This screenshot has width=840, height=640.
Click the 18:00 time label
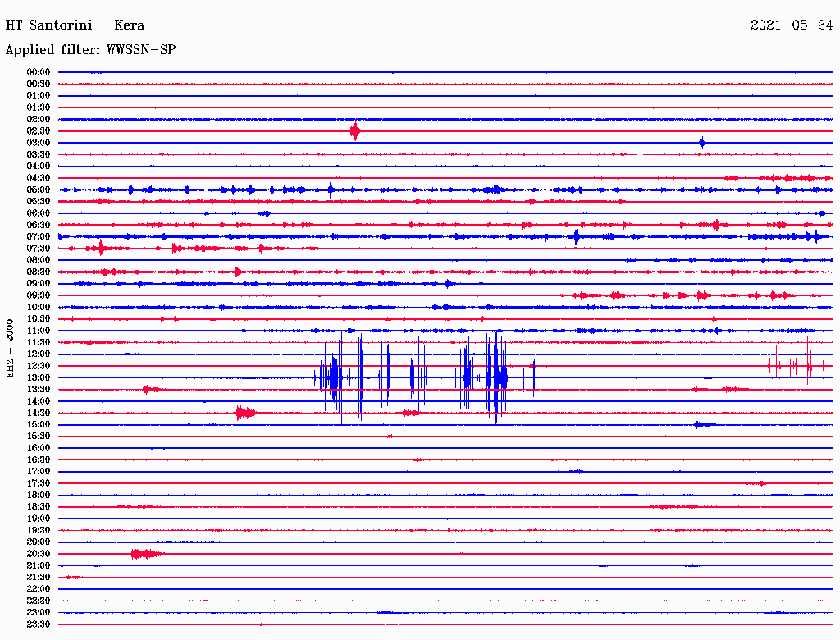coord(39,496)
